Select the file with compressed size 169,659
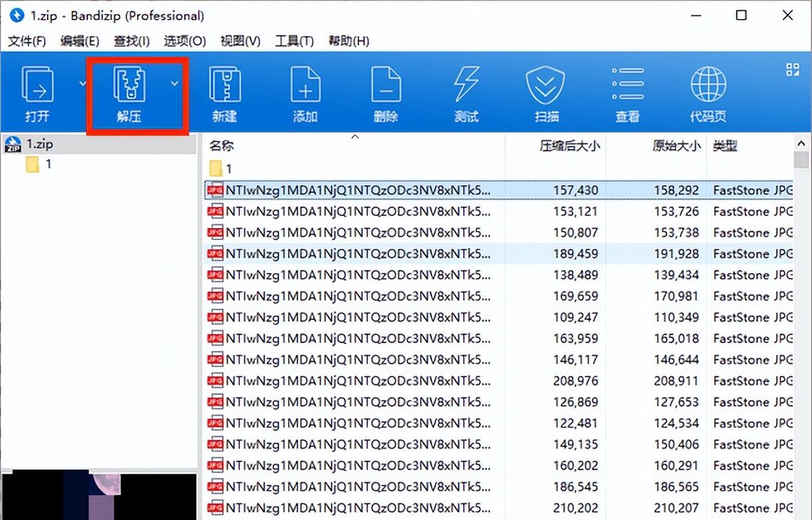Image resolution: width=812 pixels, height=520 pixels. [x=499, y=296]
